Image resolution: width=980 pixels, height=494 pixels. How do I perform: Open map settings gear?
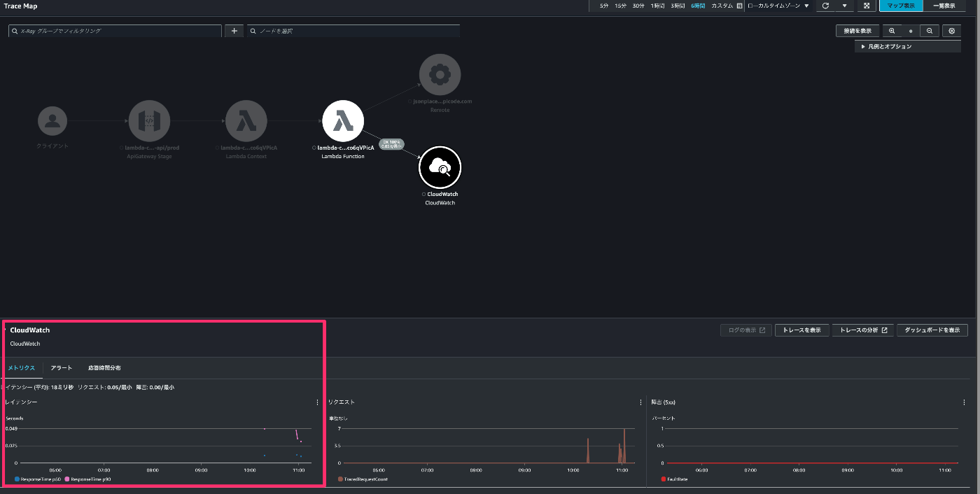[951, 31]
